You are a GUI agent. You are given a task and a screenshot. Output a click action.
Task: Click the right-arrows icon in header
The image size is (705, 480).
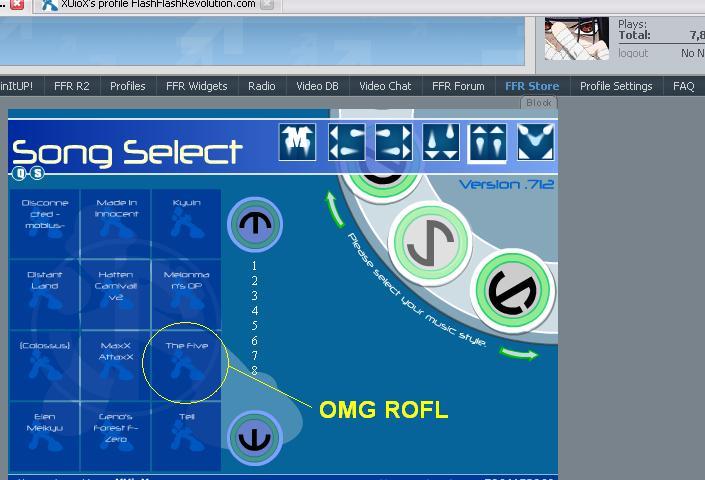coord(393,142)
